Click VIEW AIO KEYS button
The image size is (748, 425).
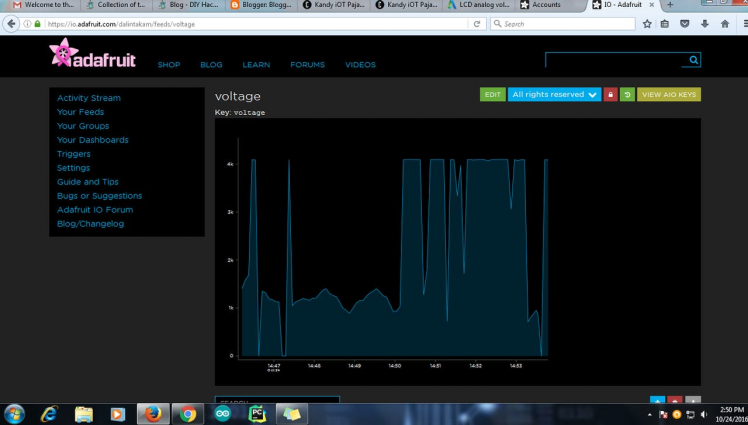click(x=669, y=94)
